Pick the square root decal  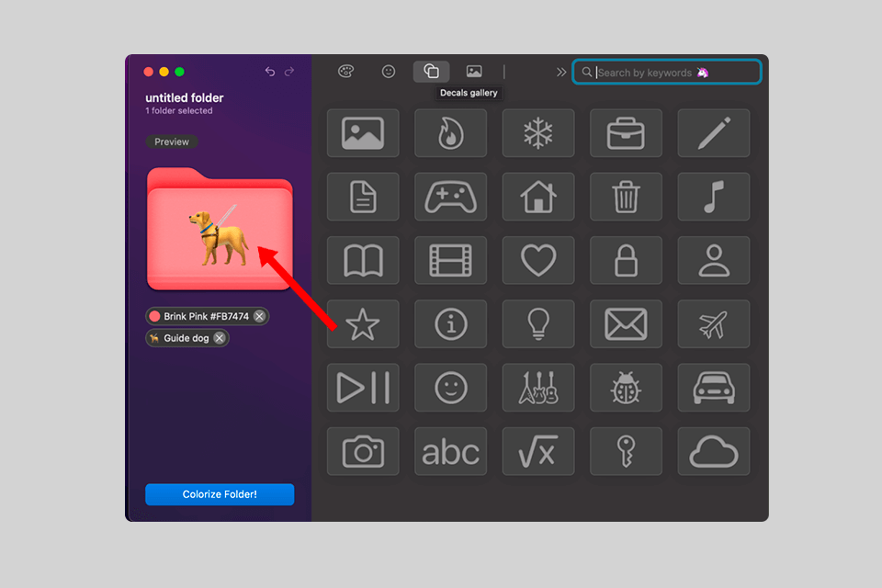(538, 451)
